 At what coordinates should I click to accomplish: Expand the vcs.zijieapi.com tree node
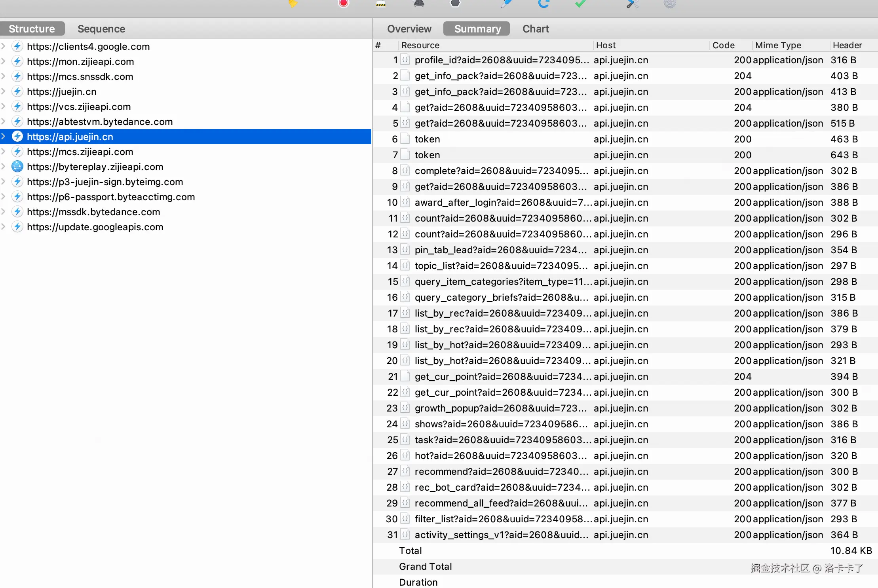point(3,106)
